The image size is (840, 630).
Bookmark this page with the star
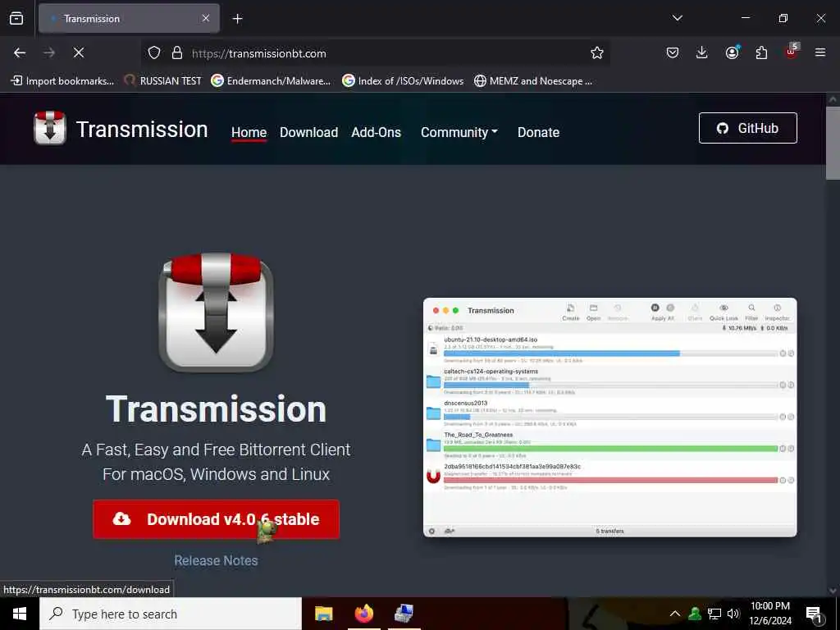(597, 52)
